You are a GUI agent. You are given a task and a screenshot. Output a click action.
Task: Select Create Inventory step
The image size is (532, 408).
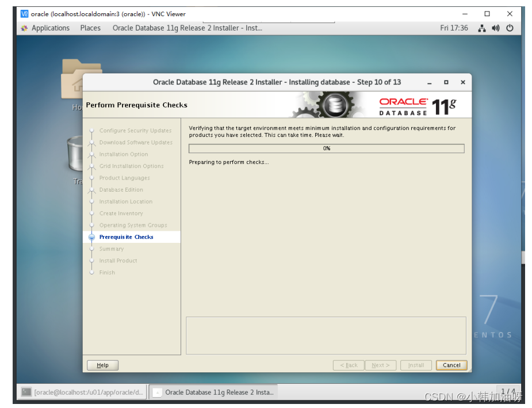tap(121, 213)
